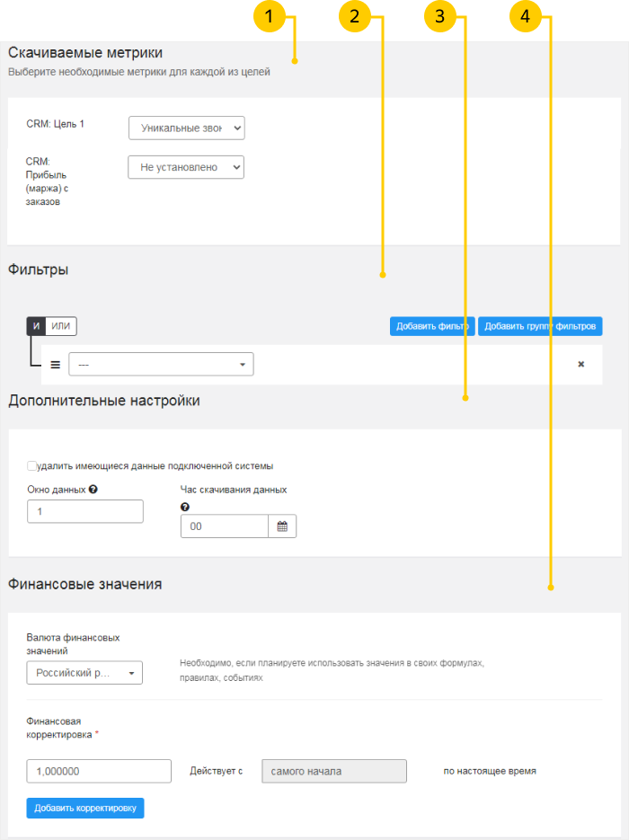
Task: Open the CRM: Цель 1 metric dropdown
Action: coord(186,128)
